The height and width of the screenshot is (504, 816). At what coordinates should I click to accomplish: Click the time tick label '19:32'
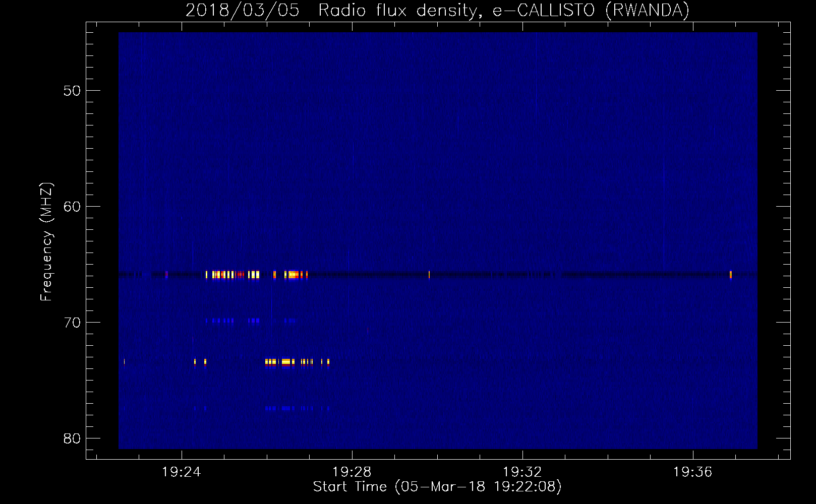[522, 472]
